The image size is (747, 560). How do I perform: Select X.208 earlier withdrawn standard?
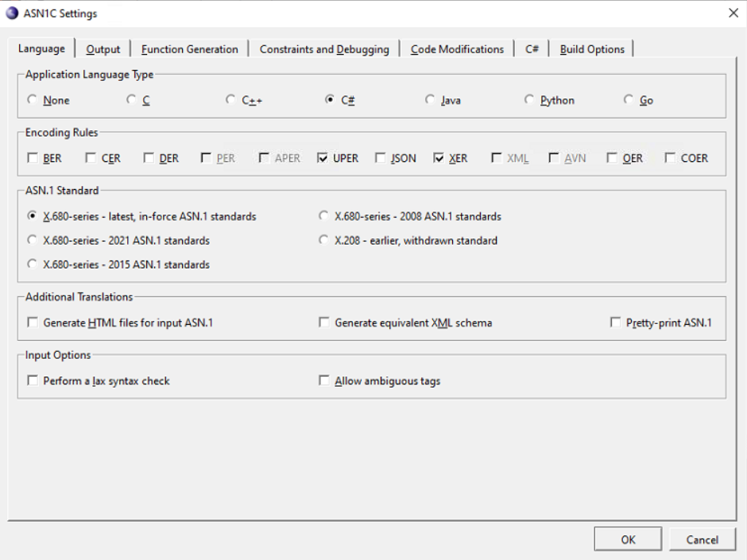(324, 240)
